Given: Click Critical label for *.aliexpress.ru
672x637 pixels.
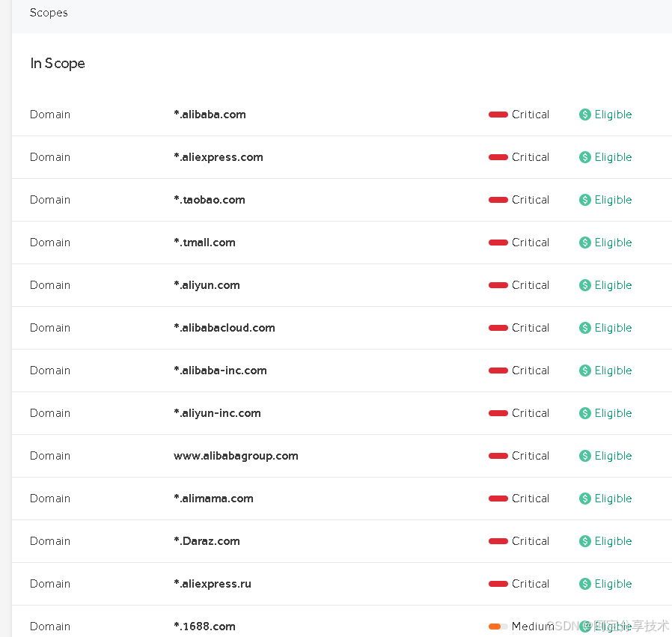Looking at the screenshot, I should 530,583.
